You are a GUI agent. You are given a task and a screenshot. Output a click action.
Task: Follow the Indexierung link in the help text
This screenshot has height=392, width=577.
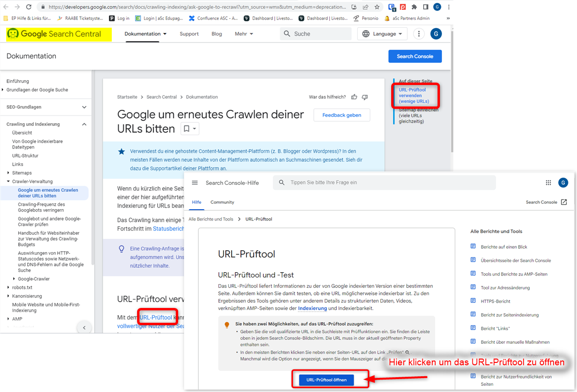312,308
